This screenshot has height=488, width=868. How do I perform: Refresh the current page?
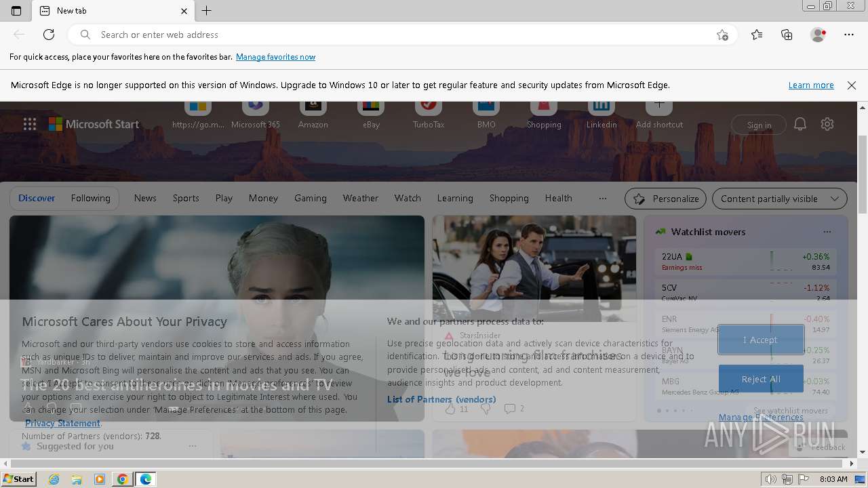pos(49,35)
